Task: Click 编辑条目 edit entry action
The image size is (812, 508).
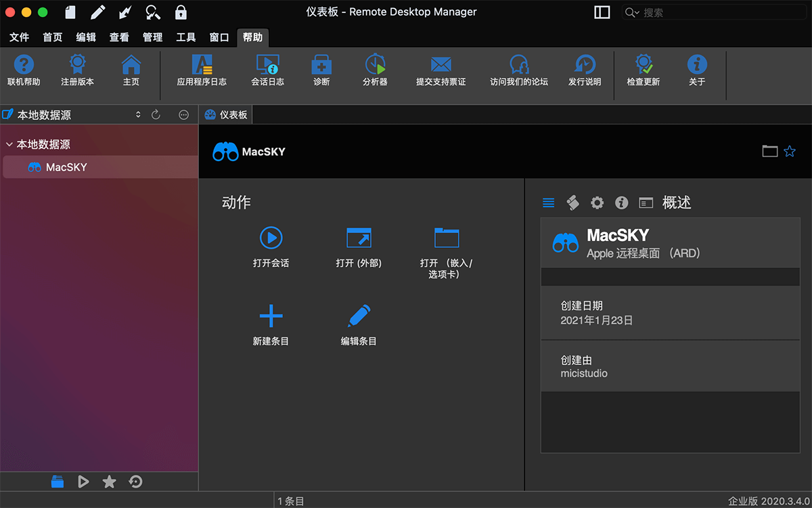Action: point(359,325)
